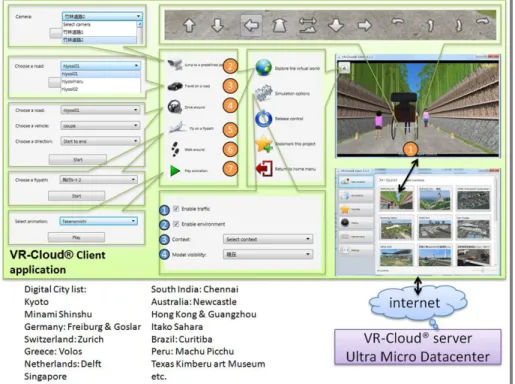
Task: Click the Drive around label
Action: [195, 107]
